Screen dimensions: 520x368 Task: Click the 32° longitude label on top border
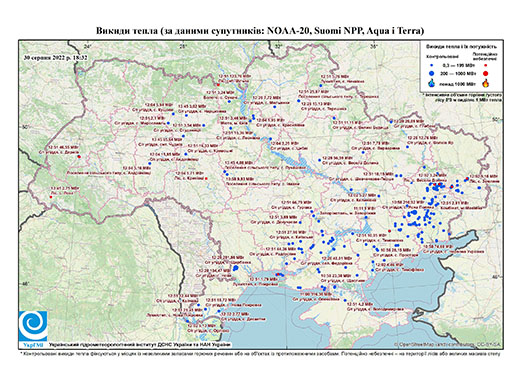(x=278, y=47)
